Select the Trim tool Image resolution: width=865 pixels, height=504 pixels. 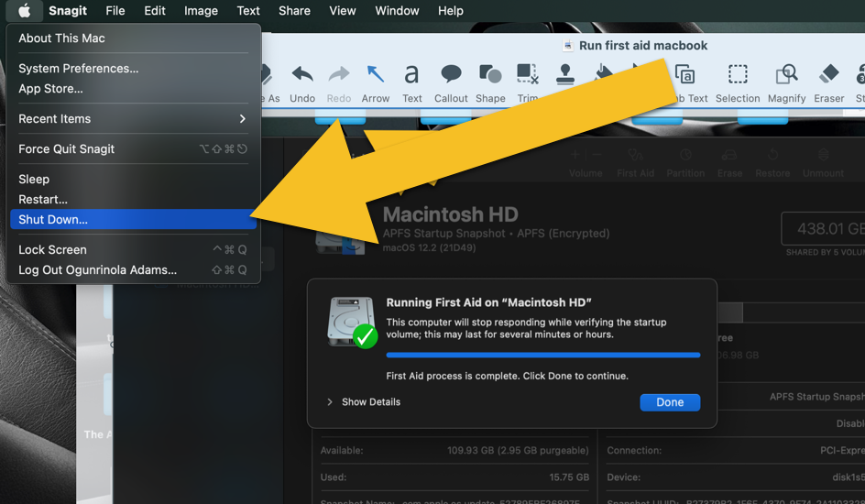pyautogui.click(x=528, y=83)
